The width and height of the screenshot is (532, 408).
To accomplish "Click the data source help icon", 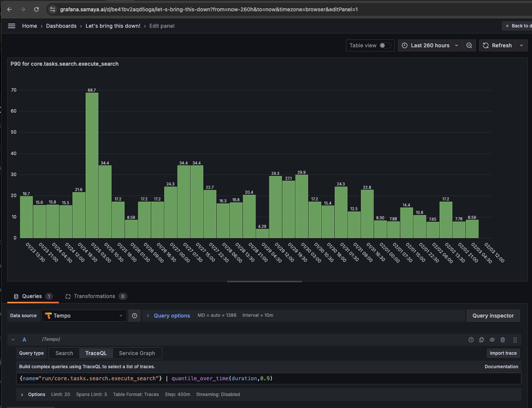I will coord(135,316).
